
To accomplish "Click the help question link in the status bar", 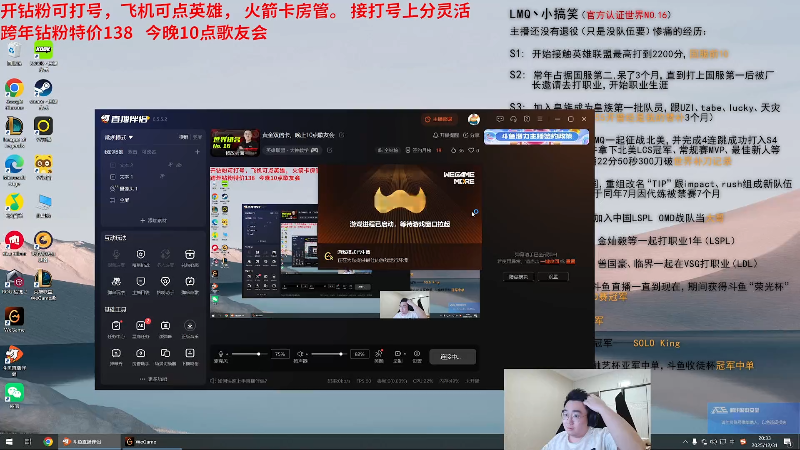I will pyautogui.click(x=239, y=381).
